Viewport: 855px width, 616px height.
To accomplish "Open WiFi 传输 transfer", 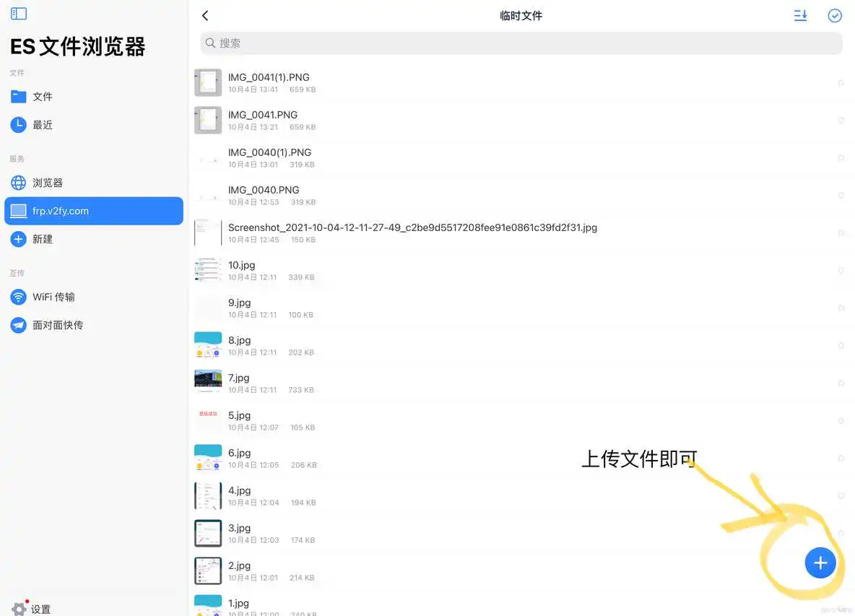I will [x=52, y=297].
